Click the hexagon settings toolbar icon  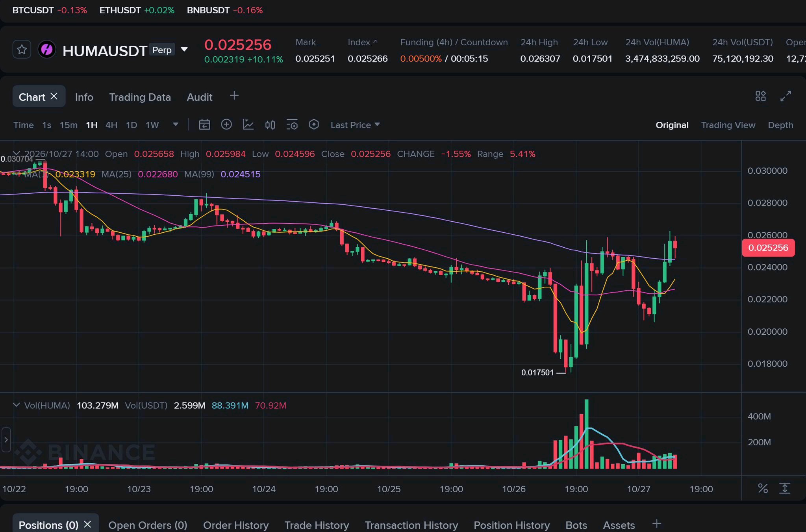pyautogui.click(x=314, y=125)
